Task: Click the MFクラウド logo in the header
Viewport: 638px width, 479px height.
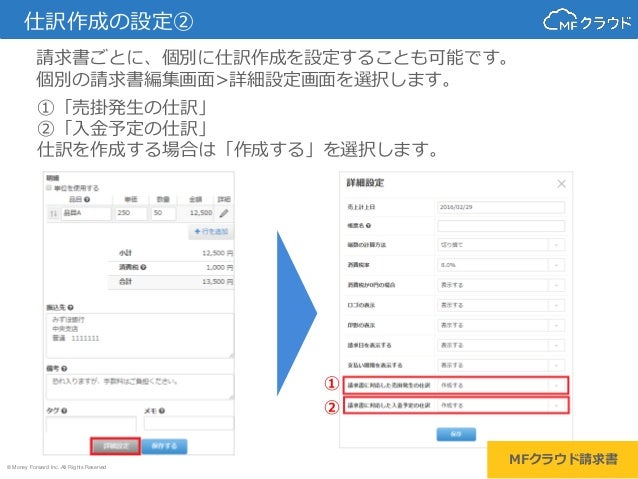Action: [x=587, y=20]
